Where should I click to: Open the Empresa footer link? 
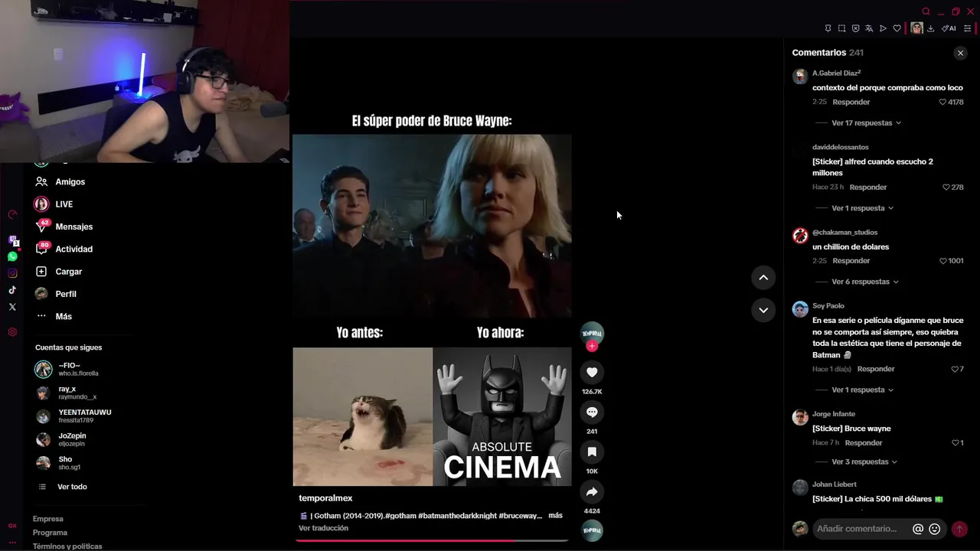[47, 519]
